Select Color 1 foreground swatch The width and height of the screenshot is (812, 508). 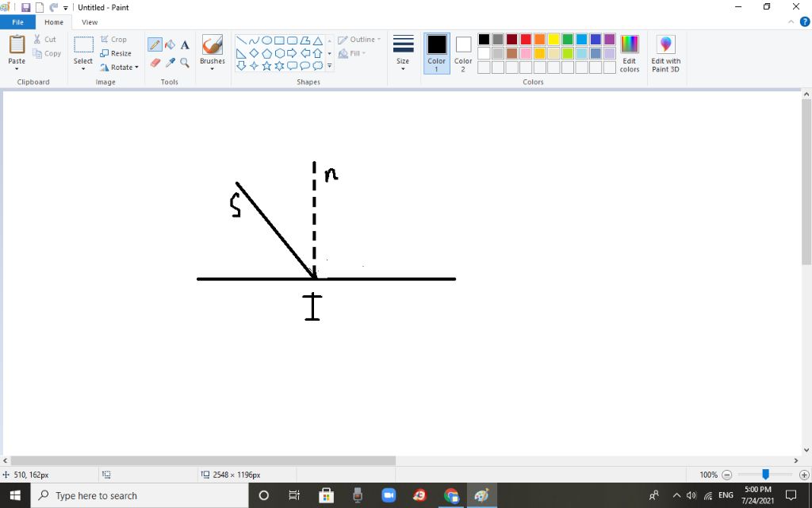click(437, 53)
